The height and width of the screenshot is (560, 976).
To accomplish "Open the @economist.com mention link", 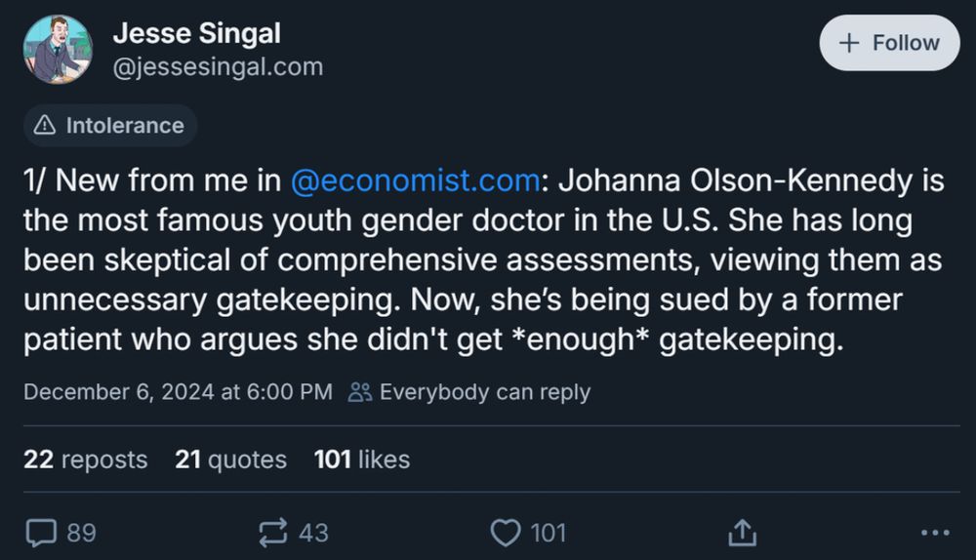I will click(415, 181).
